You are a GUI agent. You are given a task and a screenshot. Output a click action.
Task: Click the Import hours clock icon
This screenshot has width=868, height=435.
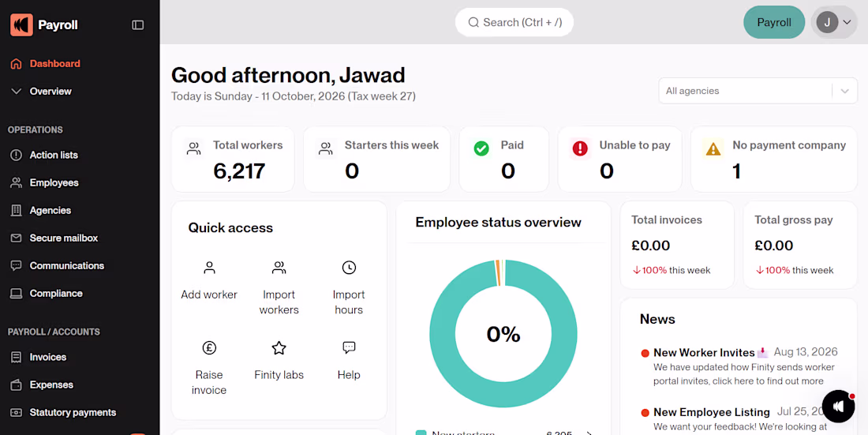coord(349,268)
